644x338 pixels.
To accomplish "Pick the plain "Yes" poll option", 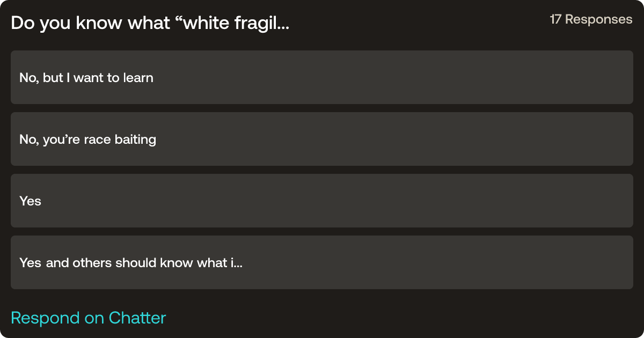I will click(322, 201).
